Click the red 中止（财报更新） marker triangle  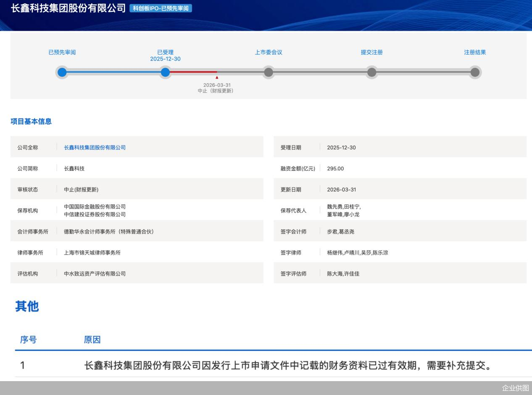coord(217,77)
